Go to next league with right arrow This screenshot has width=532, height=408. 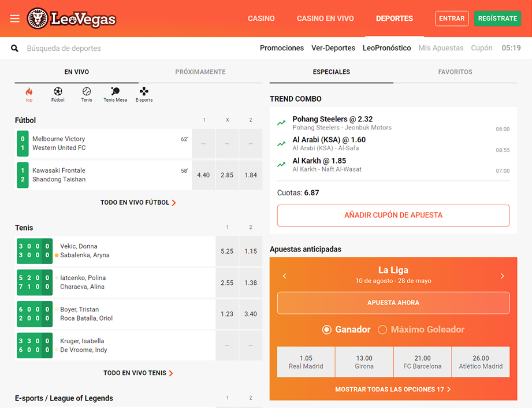point(502,276)
